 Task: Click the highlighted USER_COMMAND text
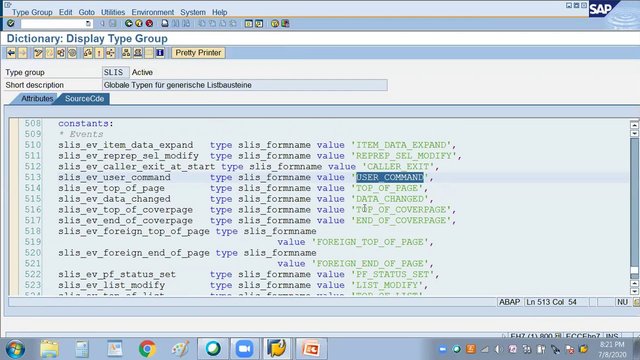click(x=390, y=177)
